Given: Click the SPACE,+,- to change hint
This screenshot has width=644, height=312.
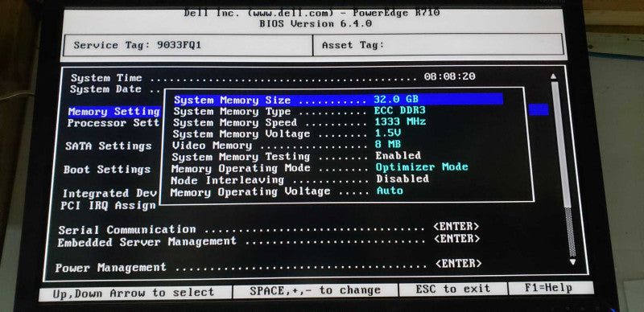Looking at the screenshot, I should [315, 290].
